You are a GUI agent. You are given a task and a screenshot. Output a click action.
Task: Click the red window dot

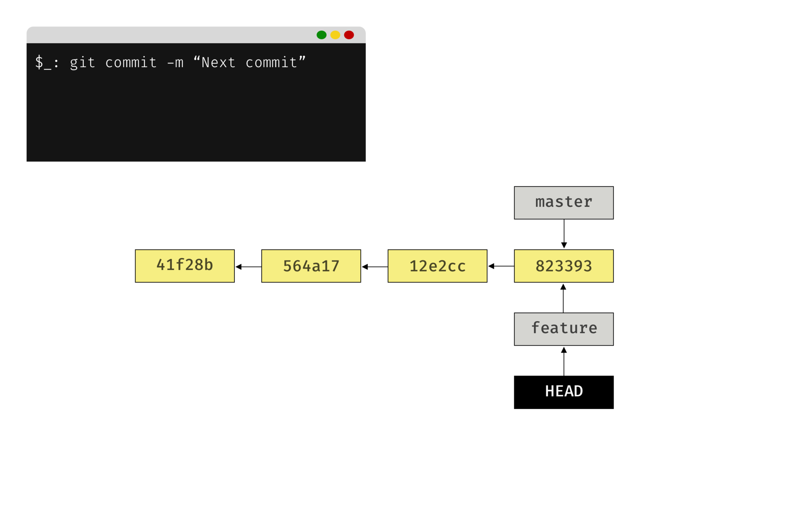(349, 35)
